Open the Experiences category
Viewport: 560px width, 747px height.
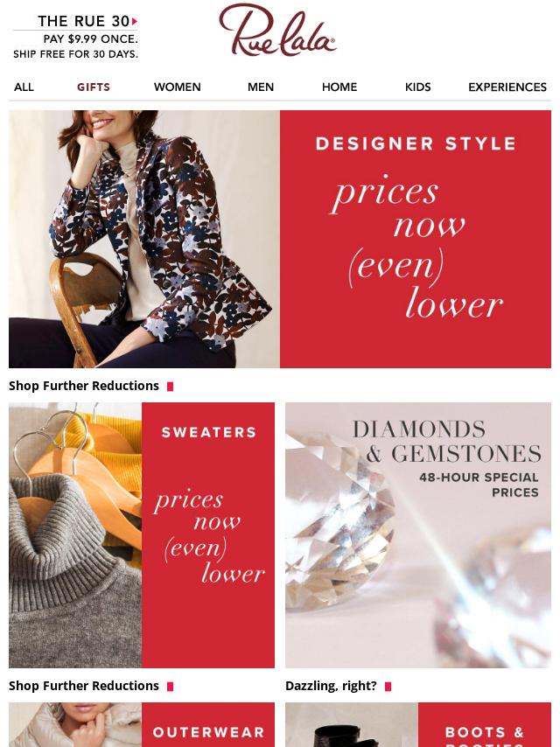[x=507, y=87]
